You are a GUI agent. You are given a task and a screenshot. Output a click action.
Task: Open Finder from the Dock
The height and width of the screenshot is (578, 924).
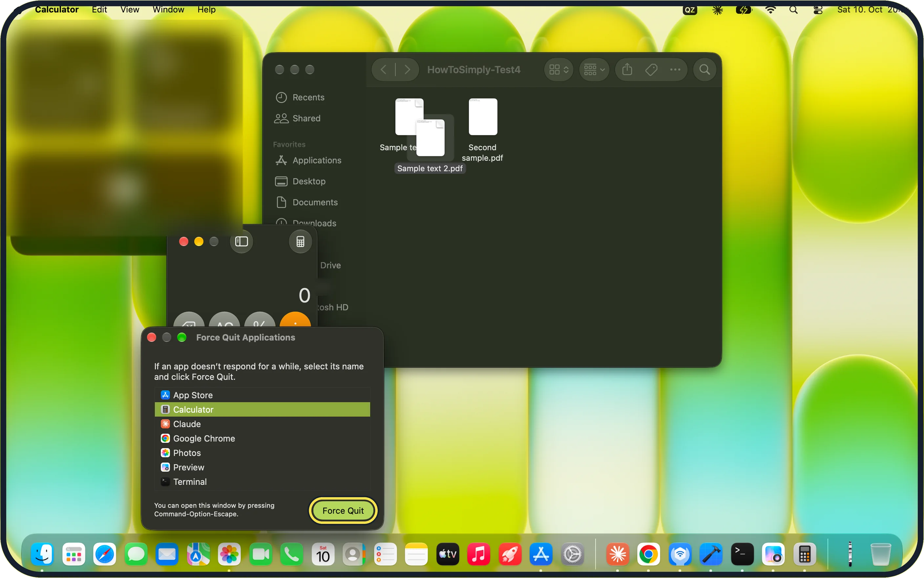point(42,554)
